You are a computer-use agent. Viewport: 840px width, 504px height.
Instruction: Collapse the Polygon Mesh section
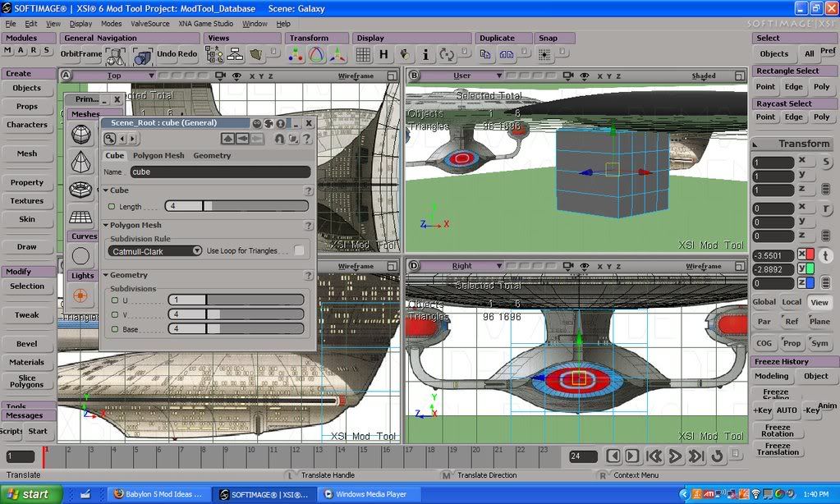point(106,225)
